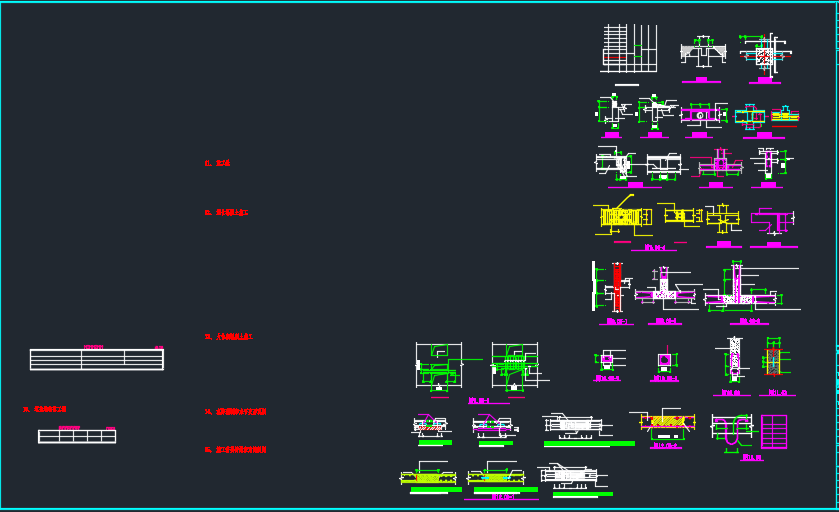
Task: Pick the magenta grid table block
Action: pos(774,431)
